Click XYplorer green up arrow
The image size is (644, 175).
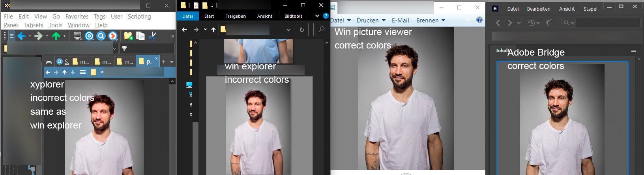coord(56,36)
